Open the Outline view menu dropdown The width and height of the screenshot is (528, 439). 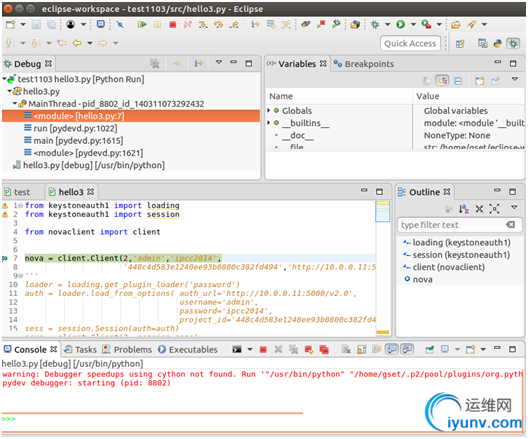[x=514, y=207]
